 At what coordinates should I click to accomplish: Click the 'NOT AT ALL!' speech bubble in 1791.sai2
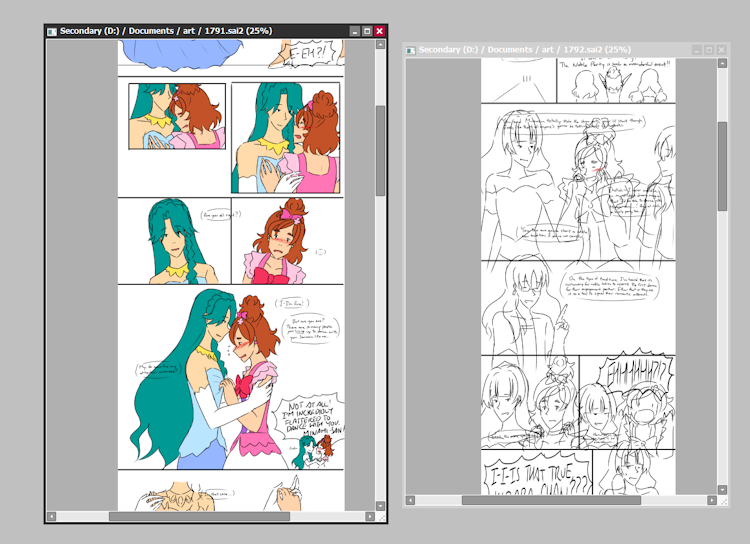(x=309, y=417)
